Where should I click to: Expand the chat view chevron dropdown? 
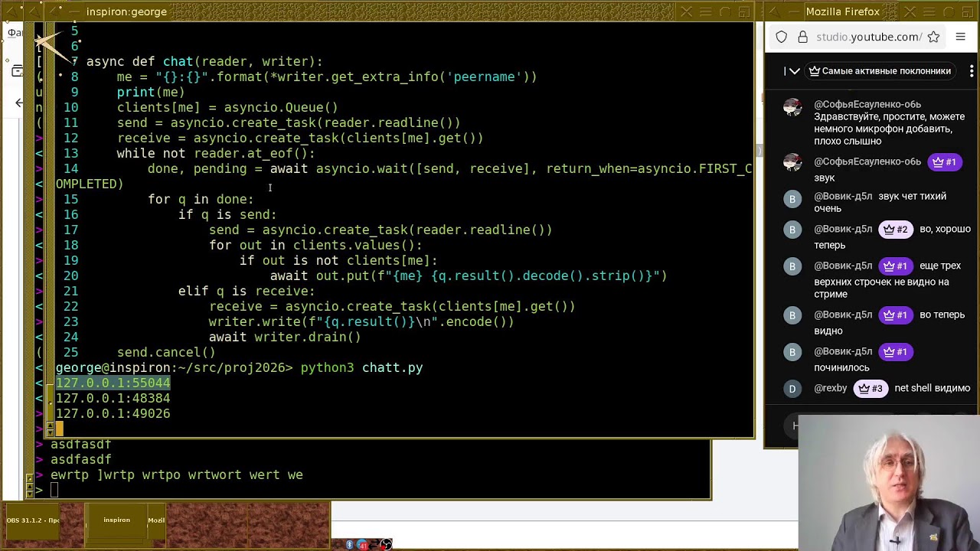click(x=794, y=71)
